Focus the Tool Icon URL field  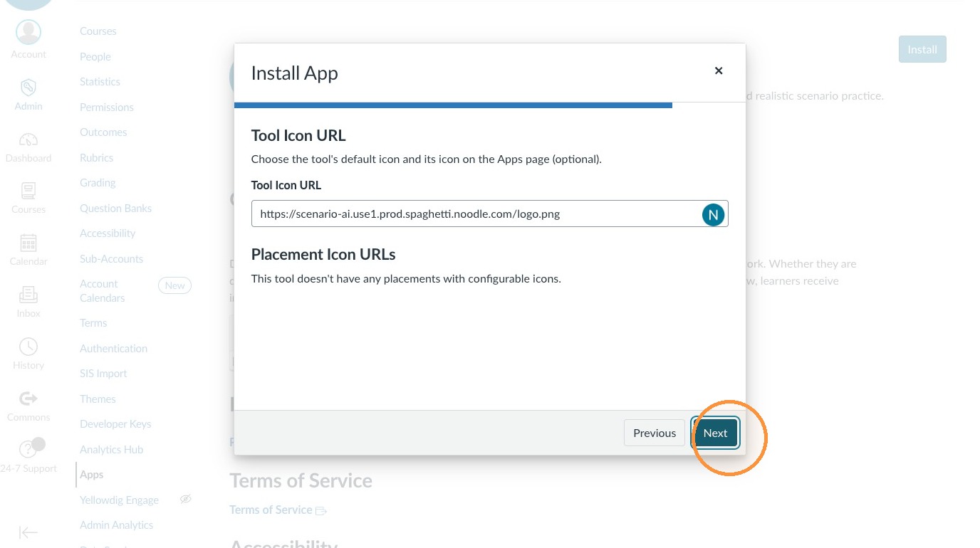click(490, 214)
